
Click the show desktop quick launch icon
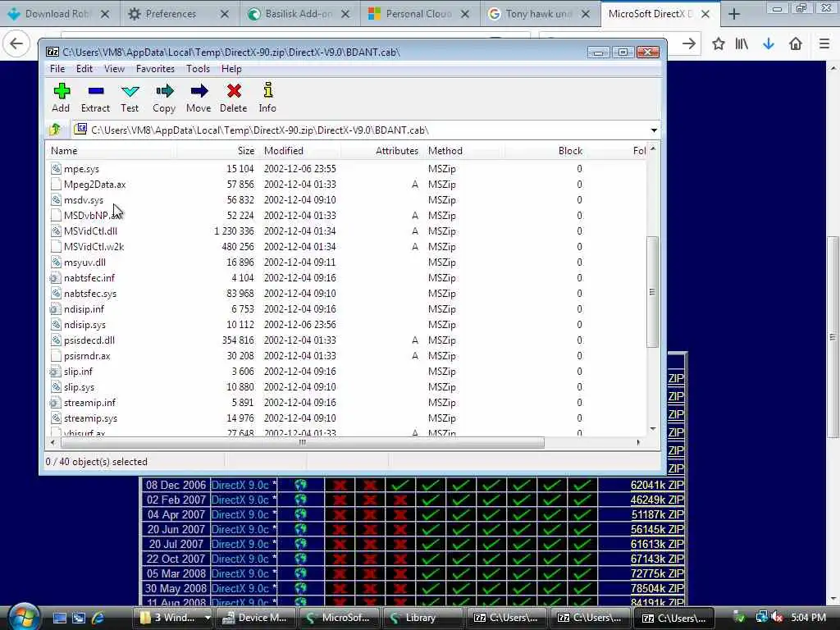point(59,618)
